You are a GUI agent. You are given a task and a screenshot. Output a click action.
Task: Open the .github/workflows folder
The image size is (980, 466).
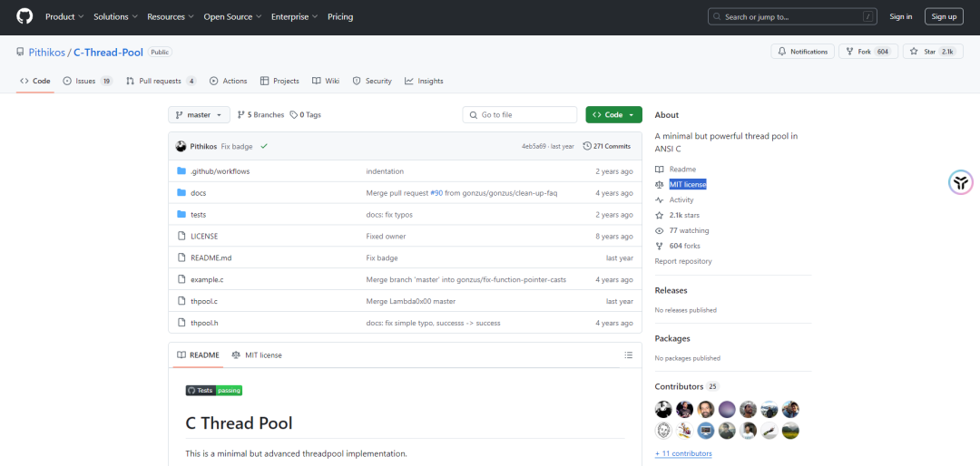tap(220, 171)
